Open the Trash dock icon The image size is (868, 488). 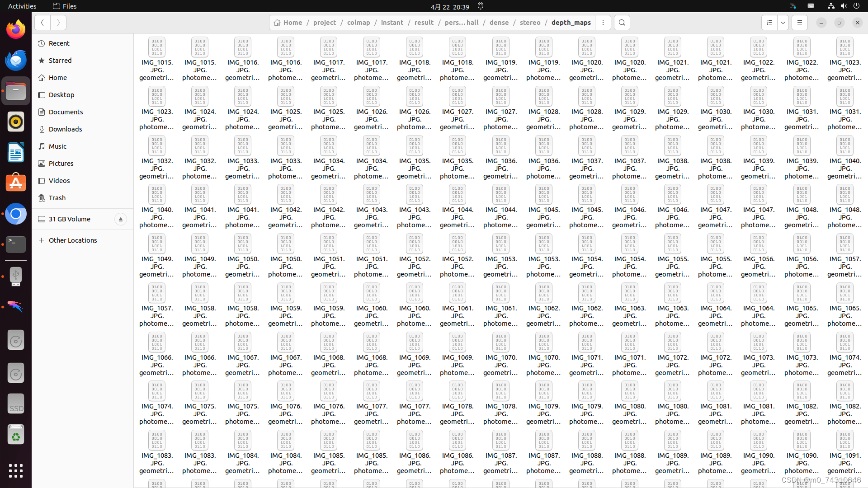point(16,435)
